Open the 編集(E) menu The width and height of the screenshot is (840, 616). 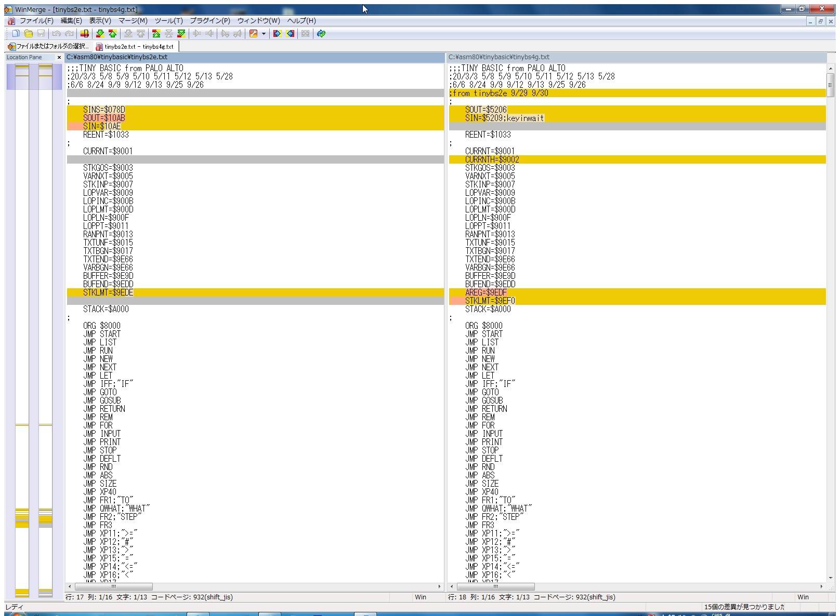71,21
